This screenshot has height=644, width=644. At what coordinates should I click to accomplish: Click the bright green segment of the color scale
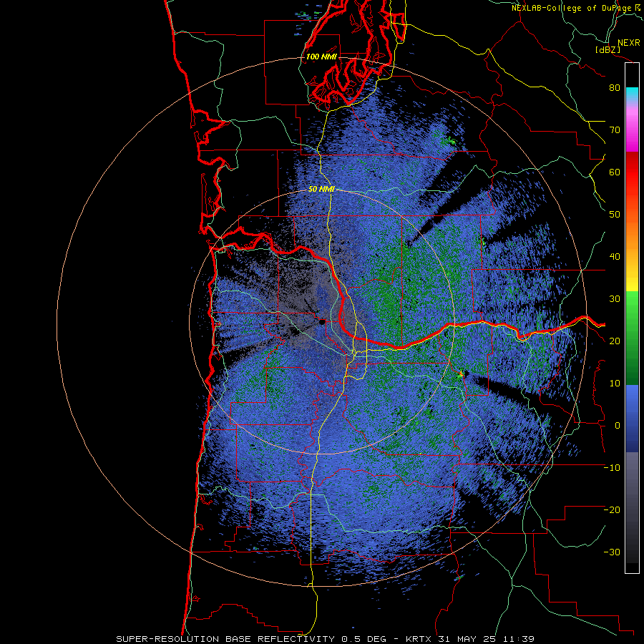click(x=632, y=310)
